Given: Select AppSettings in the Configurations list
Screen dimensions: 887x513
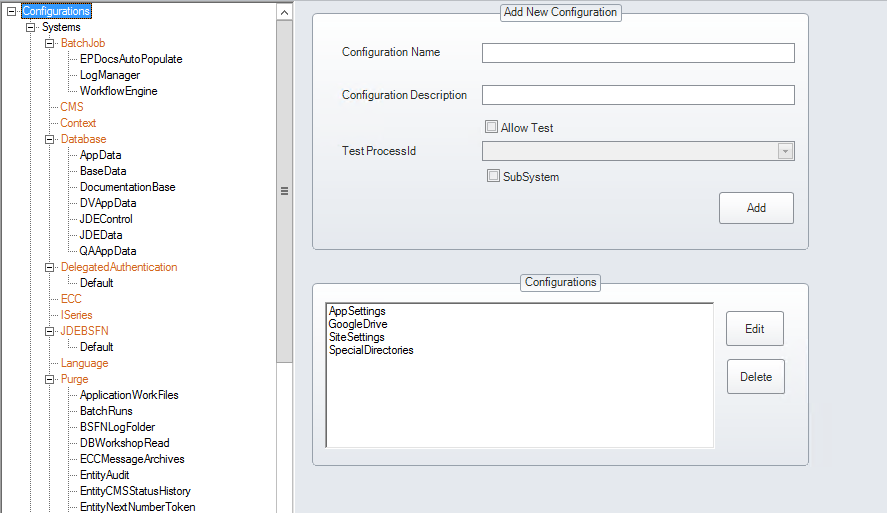Looking at the screenshot, I should (x=357, y=311).
